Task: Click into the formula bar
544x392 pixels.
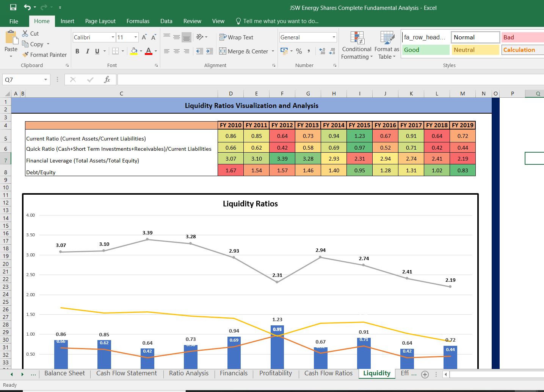Action: point(330,80)
